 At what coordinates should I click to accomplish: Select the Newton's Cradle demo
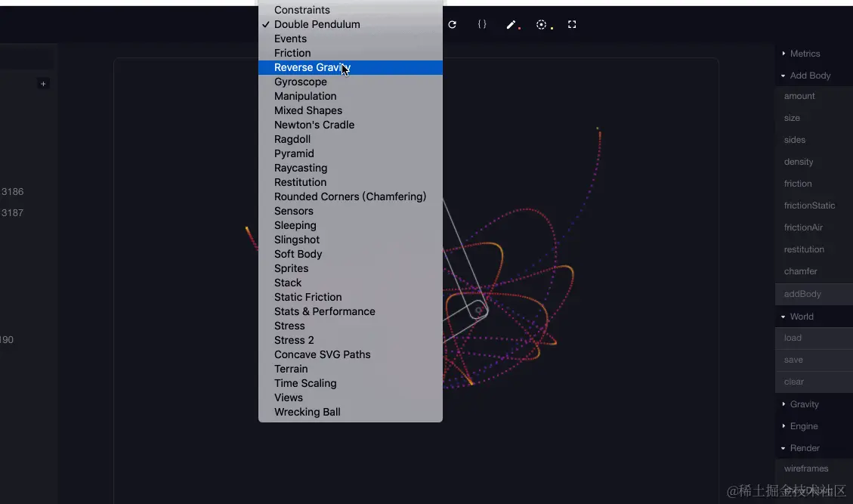[314, 125]
